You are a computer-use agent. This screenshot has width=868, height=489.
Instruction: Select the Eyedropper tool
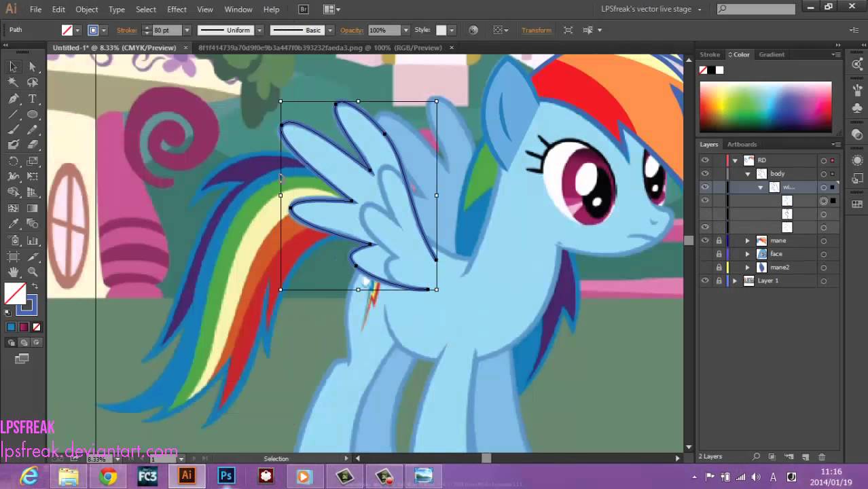[x=13, y=224]
